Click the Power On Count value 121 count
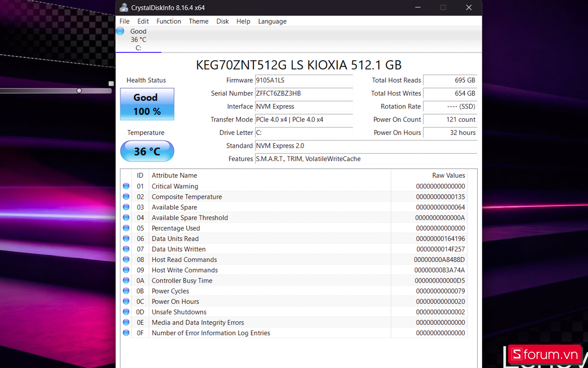 [x=450, y=119]
